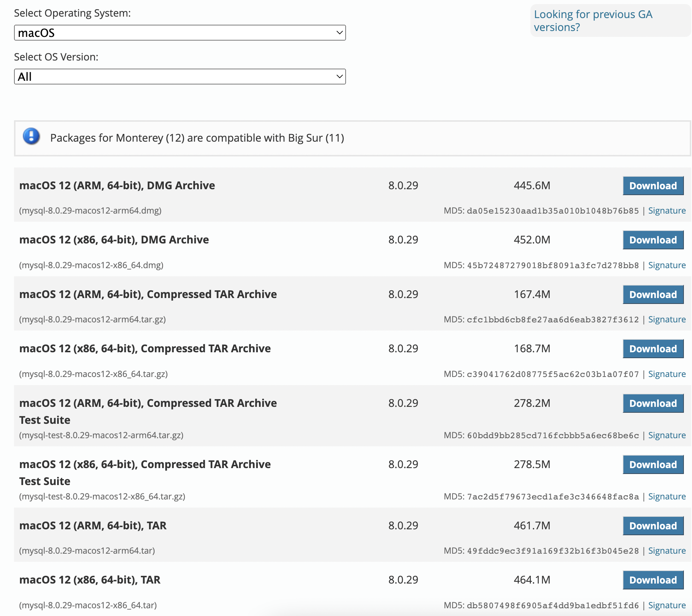Click file size 278.2M
Viewport: 692px width, 616px height.
pos(532,403)
